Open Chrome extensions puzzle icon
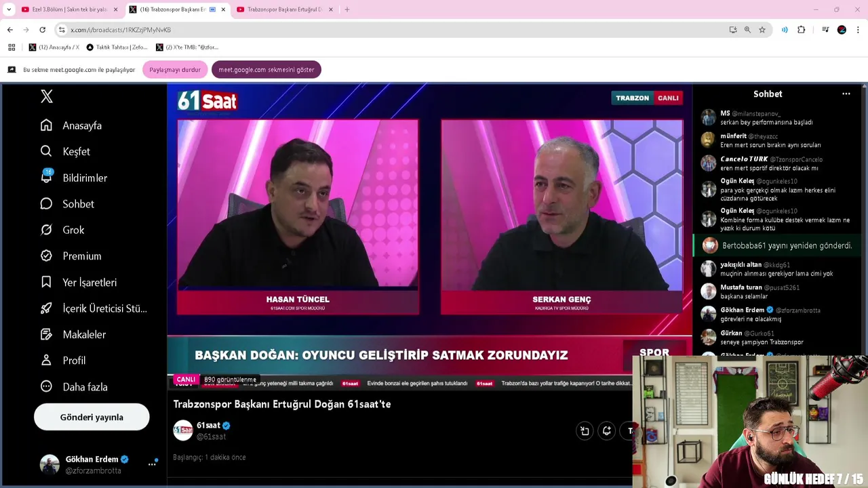 (802, 30)
